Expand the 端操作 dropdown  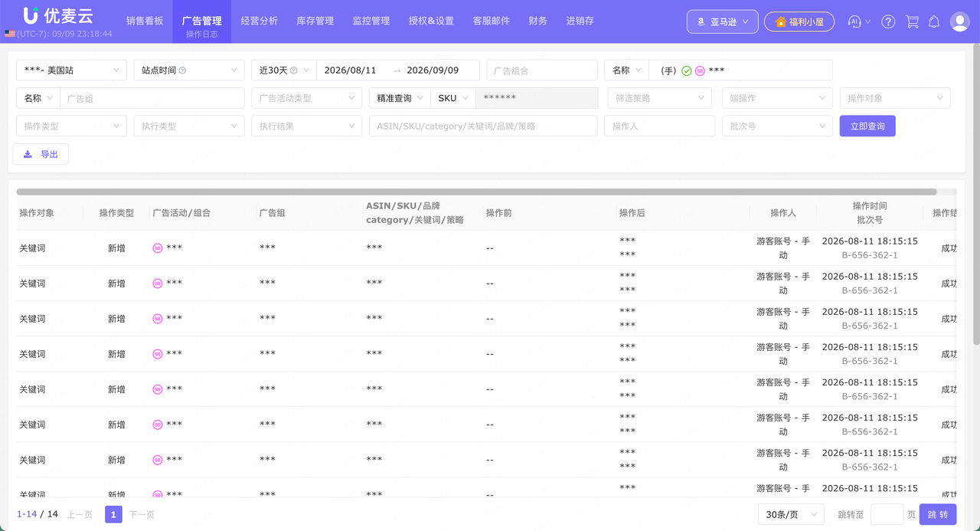[x=777, y=98]
